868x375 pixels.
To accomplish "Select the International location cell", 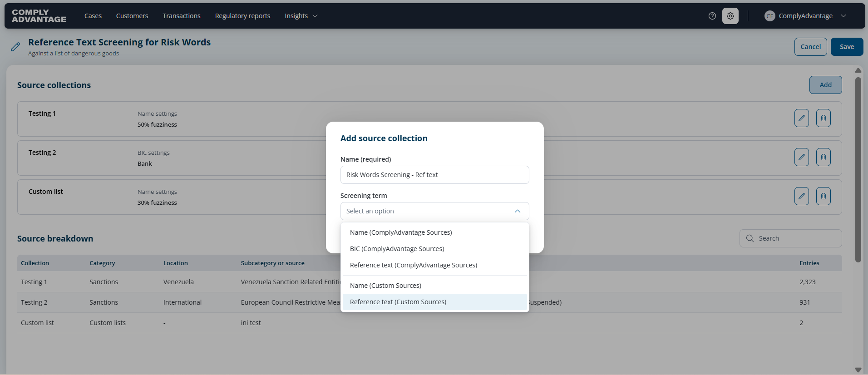I will point(182,302).
